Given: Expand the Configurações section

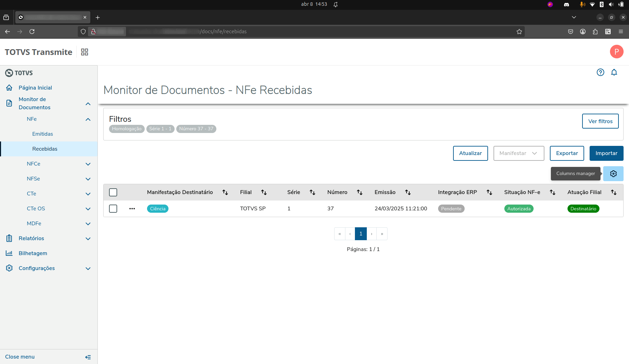Looking at the screenshot, I should click(88, 268).
